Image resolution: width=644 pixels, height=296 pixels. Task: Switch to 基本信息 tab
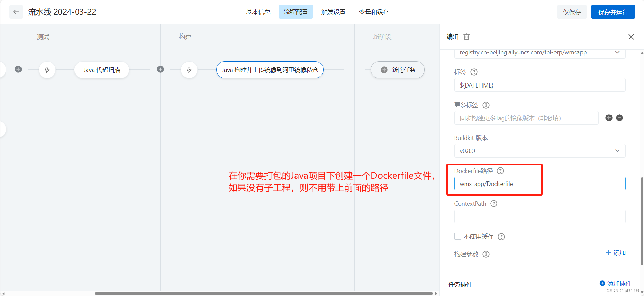(x=258, y=12)
